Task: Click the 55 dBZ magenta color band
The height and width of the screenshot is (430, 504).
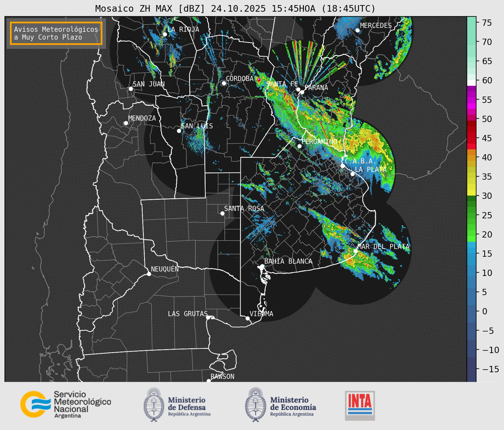Action: (471, 100)
